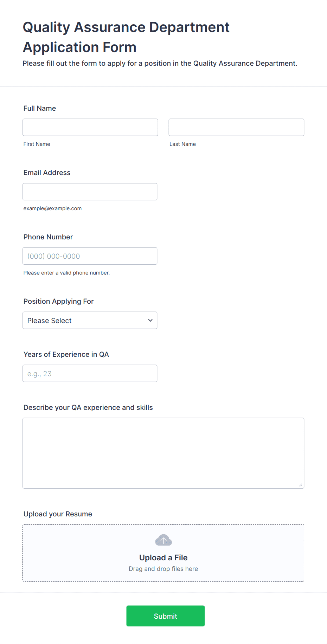Focus the Years of Experience in QA field
This screenshot has height=644, width=327.
(x=90, y=373)
